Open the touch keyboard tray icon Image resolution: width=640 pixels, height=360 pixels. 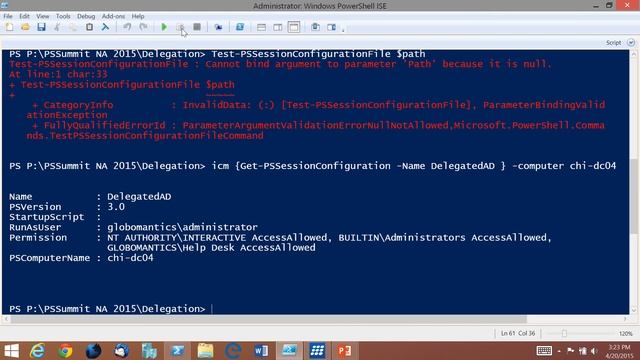coord(544,351)
